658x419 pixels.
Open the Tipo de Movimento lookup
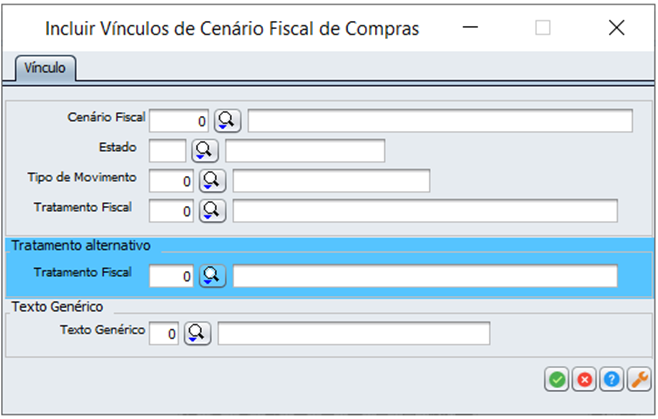[213, 181]
